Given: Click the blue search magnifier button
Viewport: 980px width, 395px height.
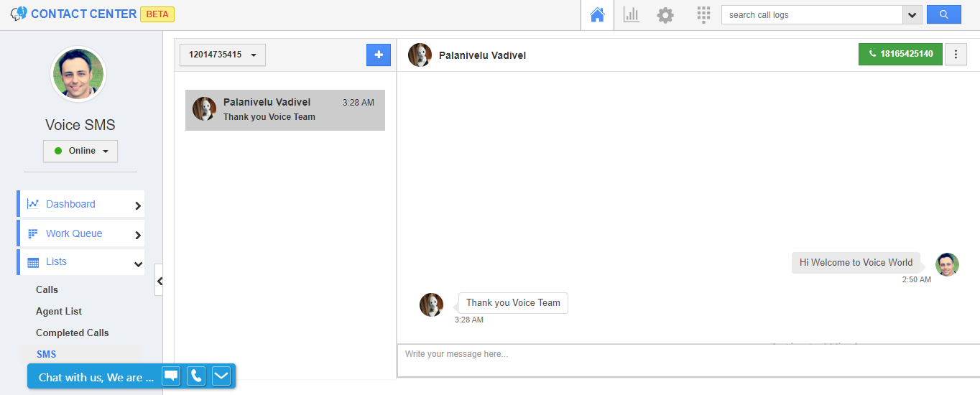Looking at the screenshot, I should (943, 14).
